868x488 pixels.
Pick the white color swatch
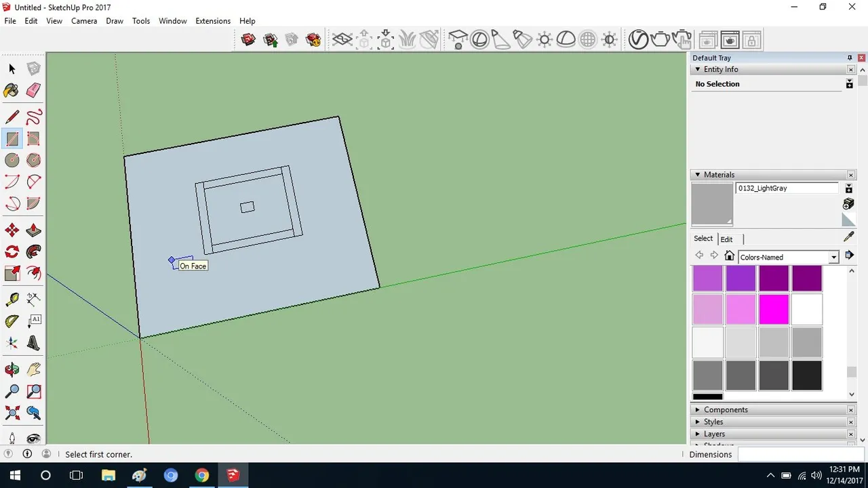(x=807, y=310)
